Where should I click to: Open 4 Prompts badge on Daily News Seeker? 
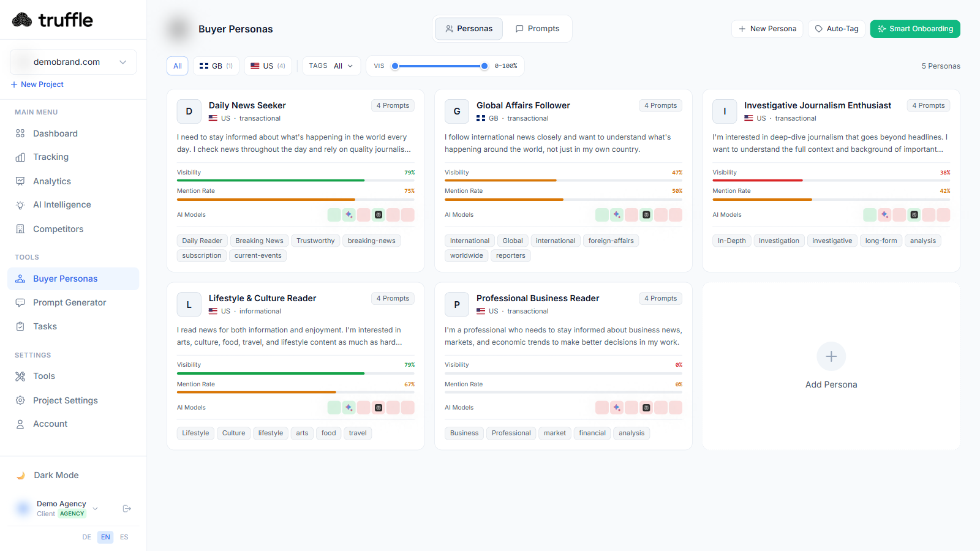tap(393, 105)
